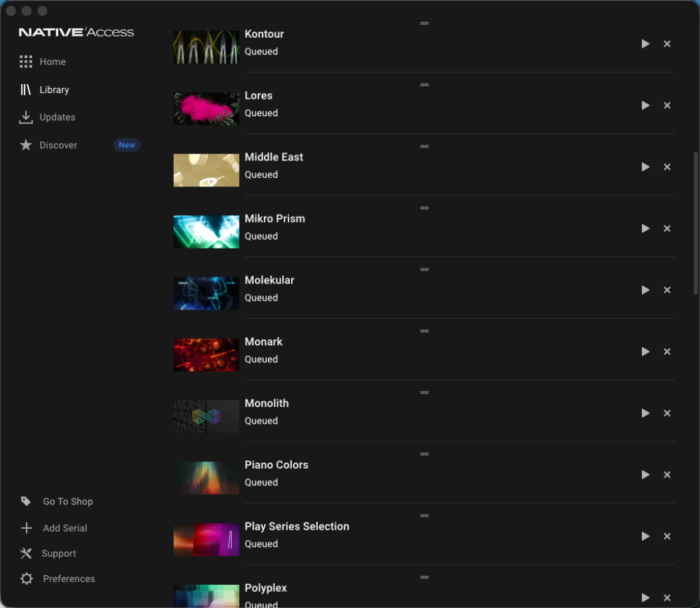The image size is (700, 608).
Task: Click the Native Access logo
Action: pyautogui.click(x=76, y=32)
